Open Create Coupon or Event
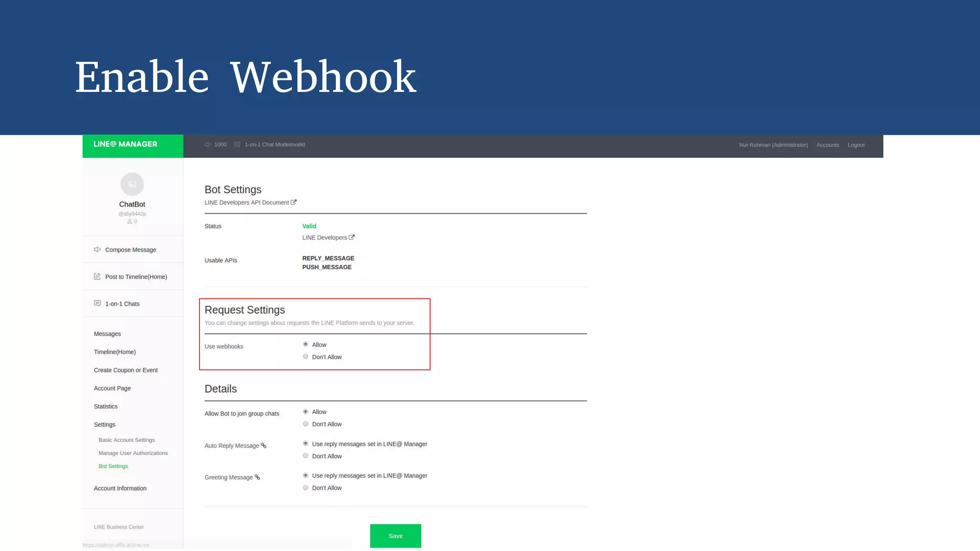The image size is (980, 551). point(126,370)
